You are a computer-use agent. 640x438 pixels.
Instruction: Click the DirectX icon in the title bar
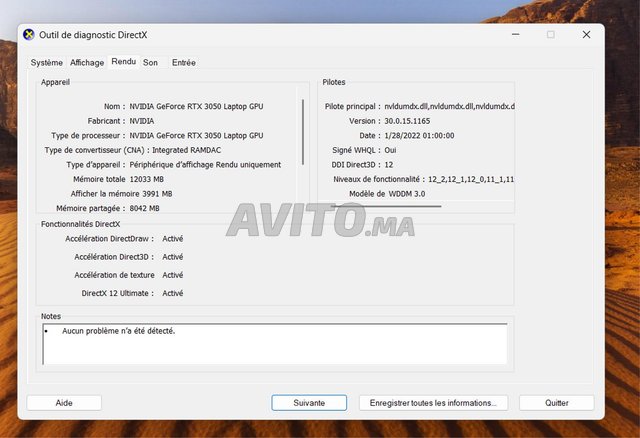pos(28,34)
